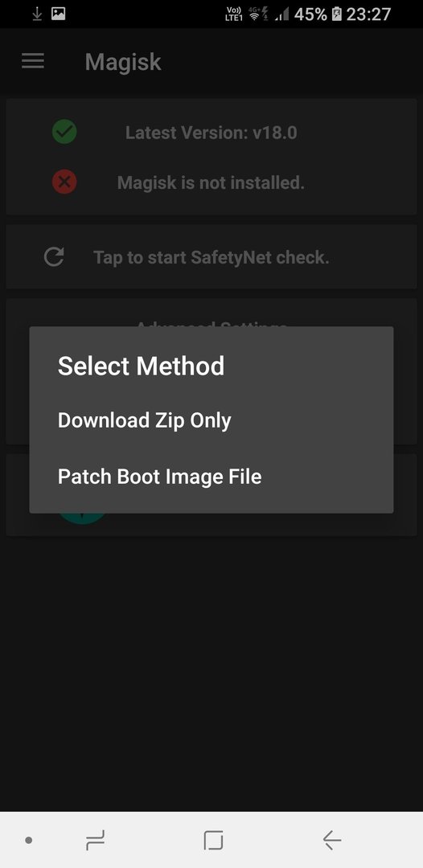Open the hamburger navigation menu
423x868 pixels.
point(33,61)
